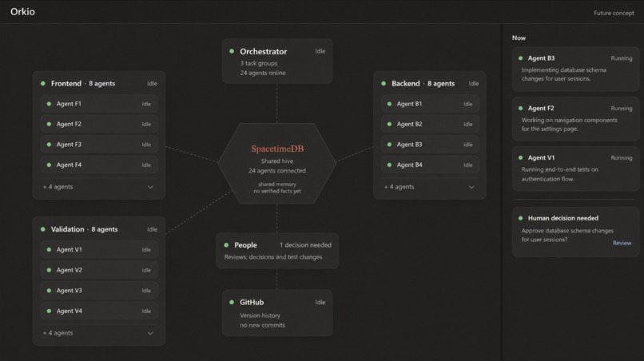Click '24 agents online' in Orchestrator
The width and height of the screenshot is (644, 361).
pyautogui.click(x=263, y=73)
